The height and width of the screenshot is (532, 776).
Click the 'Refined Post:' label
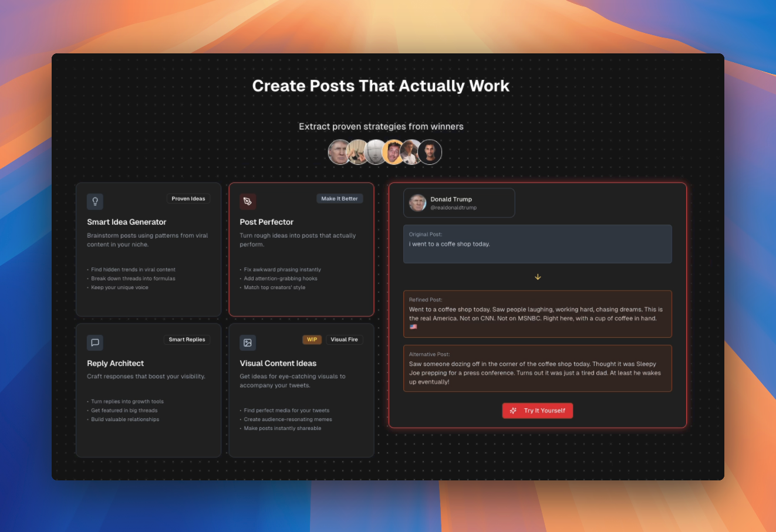(426, 300)
